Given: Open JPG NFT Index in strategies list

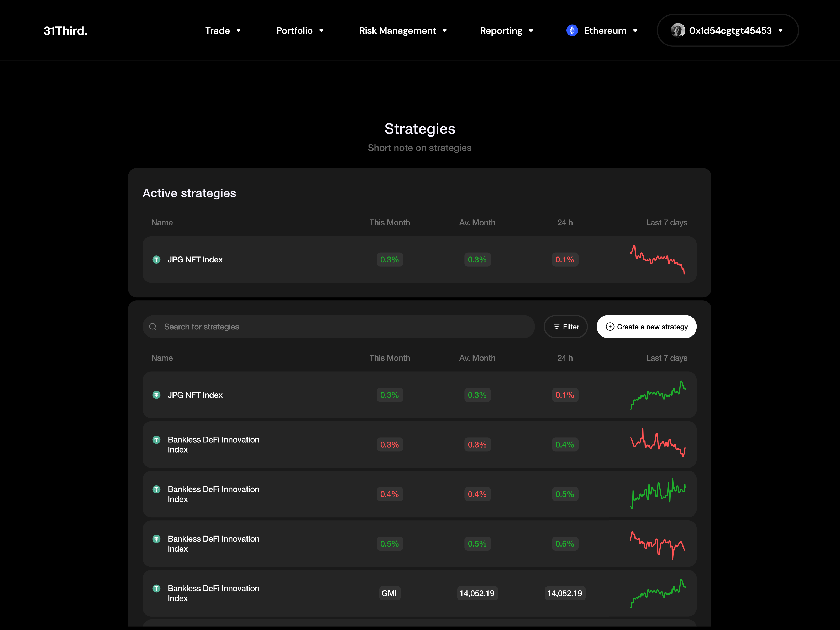Looking at the screenshot, I should coord(195,395).
